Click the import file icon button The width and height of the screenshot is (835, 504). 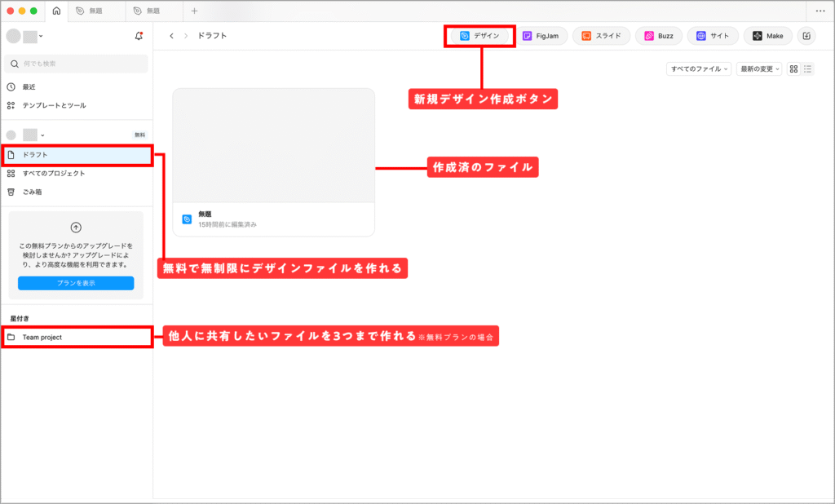[x=806, y=36]
